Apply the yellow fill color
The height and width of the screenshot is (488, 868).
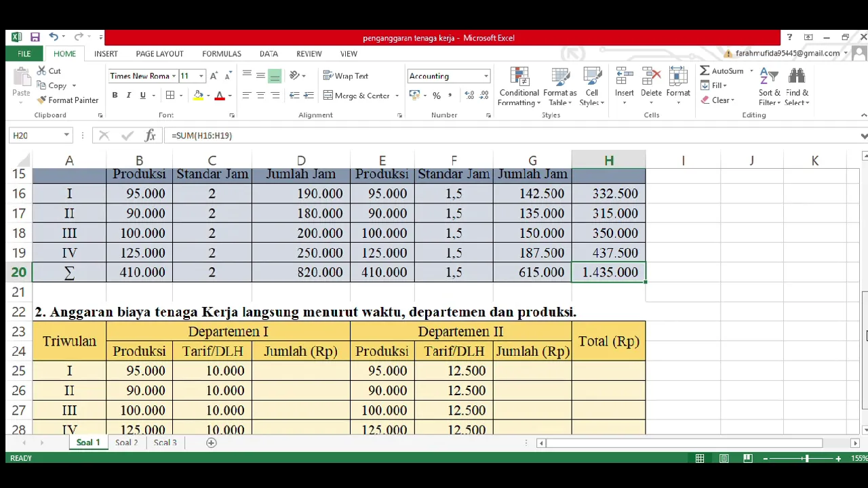tap(198, 96)
